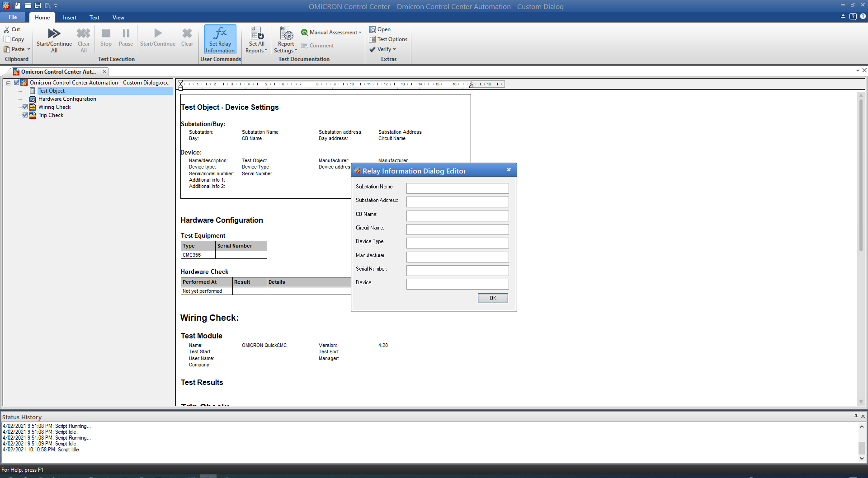The width and height of the screenshot is (868, 478).
Task: Select Trip Check in the tree
Action: click(x=51, y=115)
